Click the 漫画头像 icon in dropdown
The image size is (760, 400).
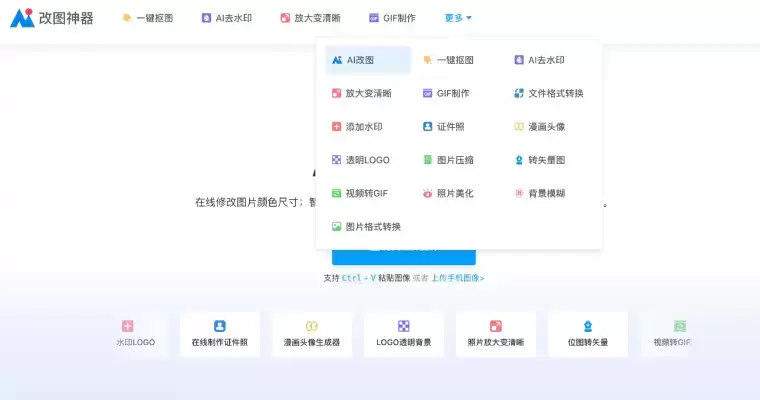[x=519, y=127]
